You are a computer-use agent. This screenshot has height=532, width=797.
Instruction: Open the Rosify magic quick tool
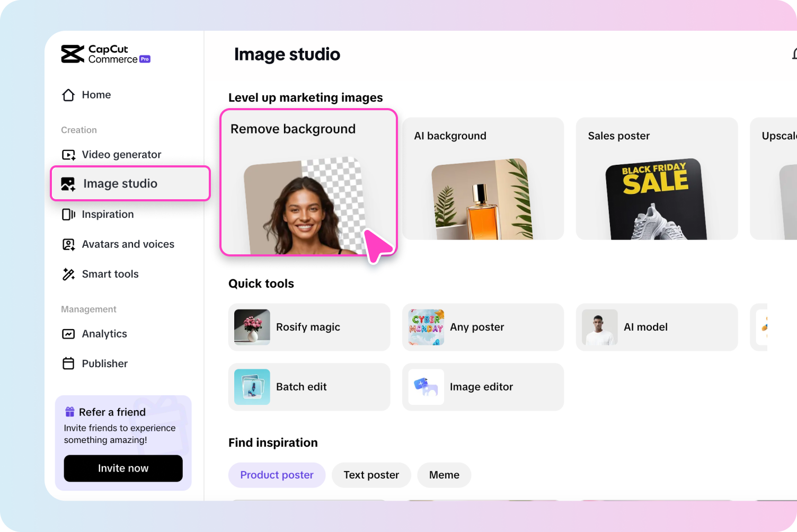[x=309, y=327]
